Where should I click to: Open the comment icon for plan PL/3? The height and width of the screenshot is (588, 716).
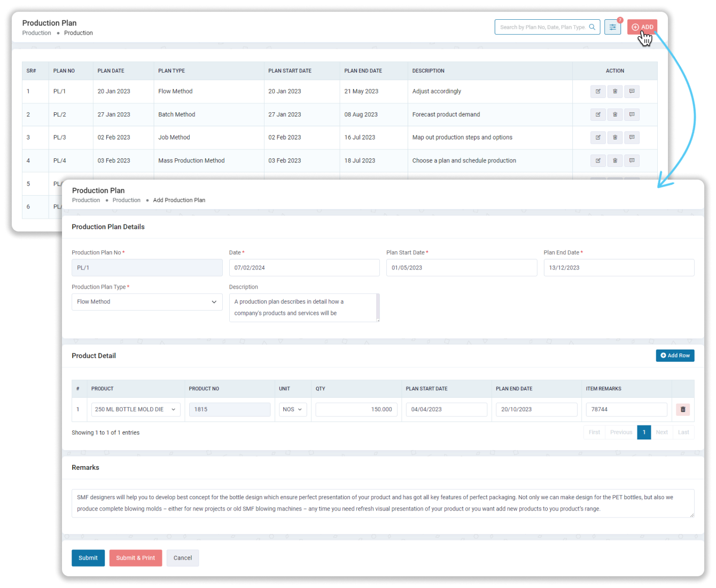coord(632,137)
